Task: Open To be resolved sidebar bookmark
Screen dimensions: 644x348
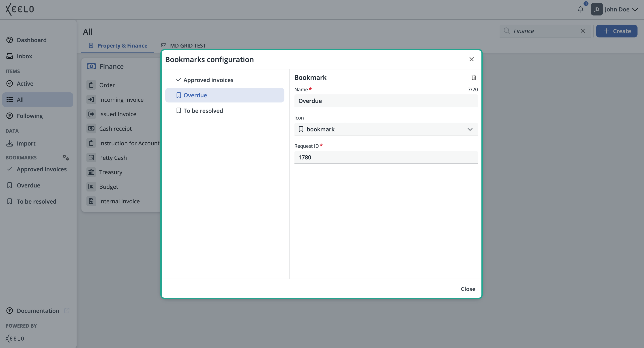Action: [x=37, y=201]
